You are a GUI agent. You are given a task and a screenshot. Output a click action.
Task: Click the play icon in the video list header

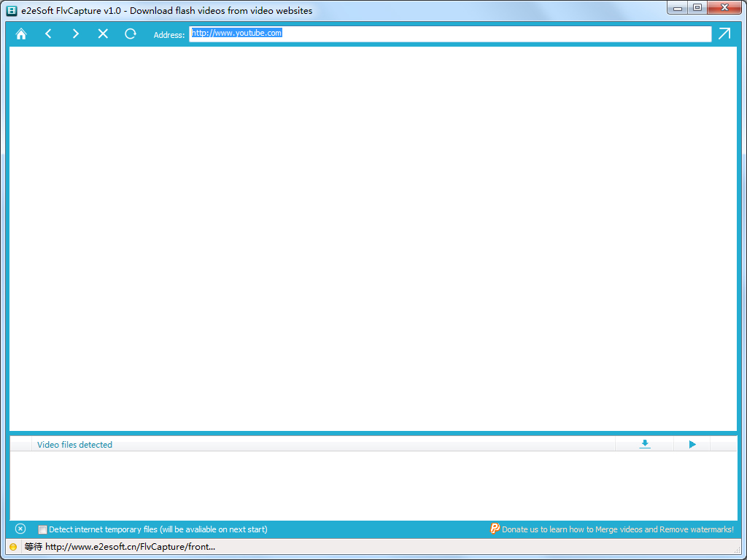(692, 444)
